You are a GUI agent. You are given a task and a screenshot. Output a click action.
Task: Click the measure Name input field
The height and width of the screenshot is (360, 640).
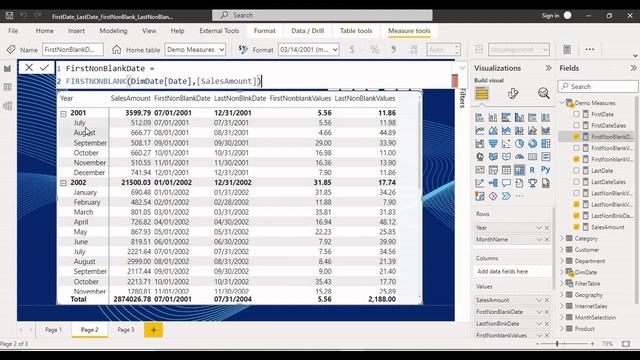[x=73, y=50]
